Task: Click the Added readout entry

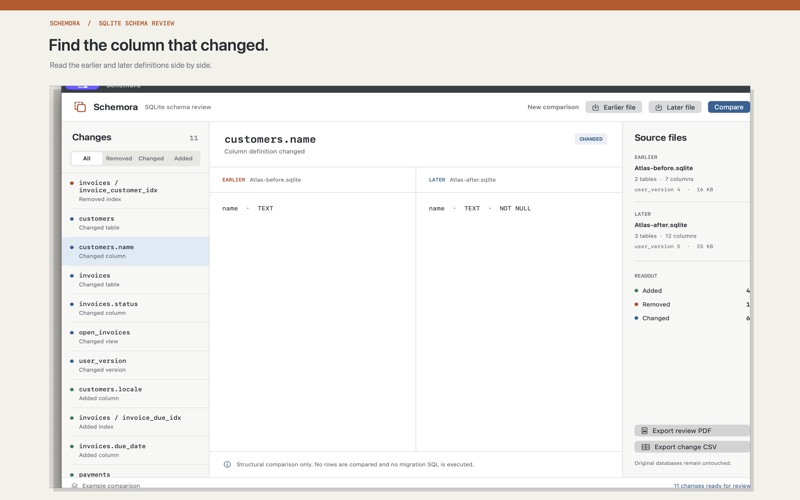Action: [692, 291]
